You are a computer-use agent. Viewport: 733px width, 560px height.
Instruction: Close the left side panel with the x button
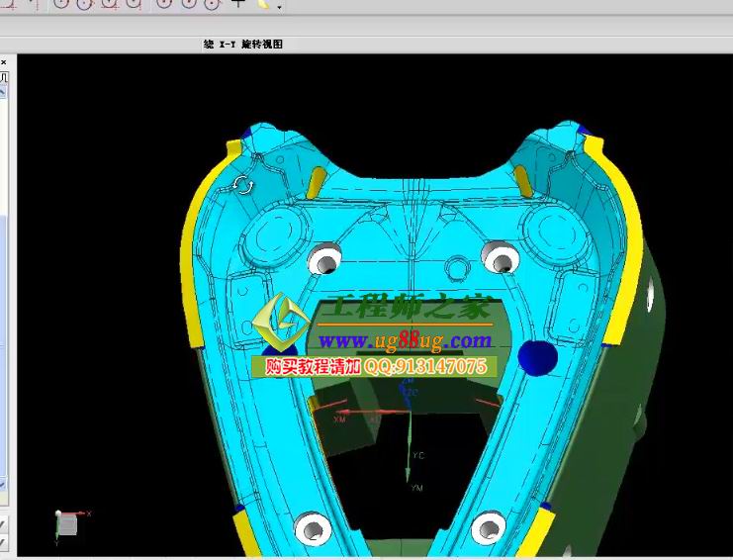tap(3, 61)
